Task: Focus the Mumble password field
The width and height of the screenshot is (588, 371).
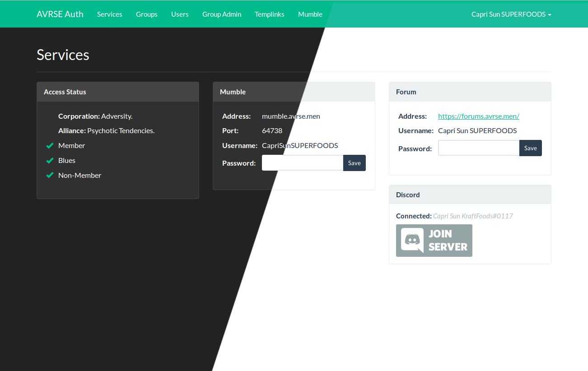Action: pyautogui.click(x=303, y=163)
